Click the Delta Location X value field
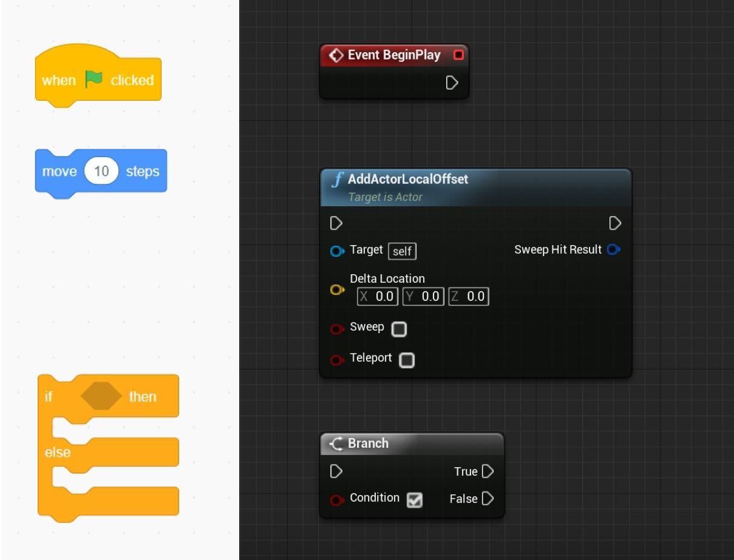The height and width of the screenshot is (560, 734). click(x=378, y=297)
